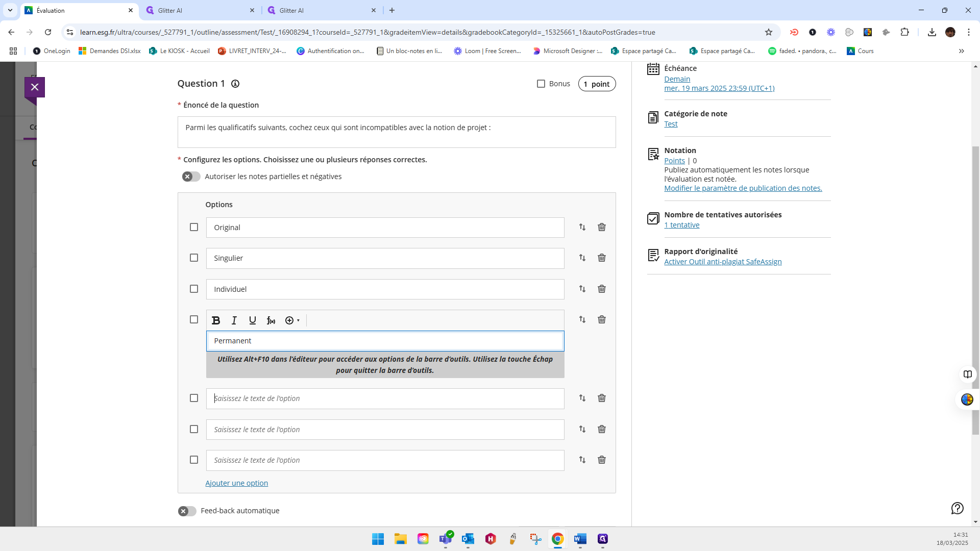This screenshot has height=551, width=980.
Task: Open the insert content plus menu
Action: click(x=292, y=320)
